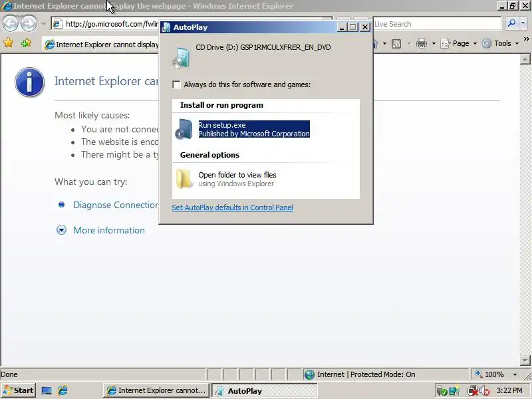Close the AutoPlay dialog
This screenshot has height=399, width=532.
(364, 27)
